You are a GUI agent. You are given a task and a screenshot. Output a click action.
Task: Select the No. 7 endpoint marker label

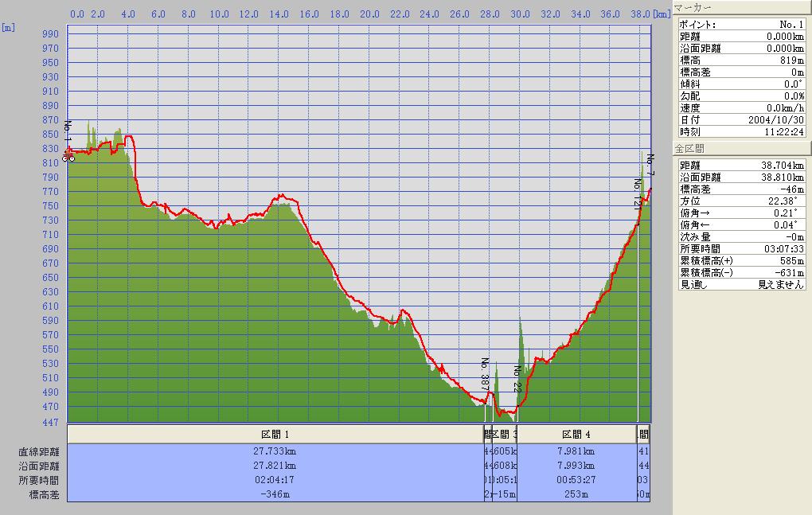[650, 165]
